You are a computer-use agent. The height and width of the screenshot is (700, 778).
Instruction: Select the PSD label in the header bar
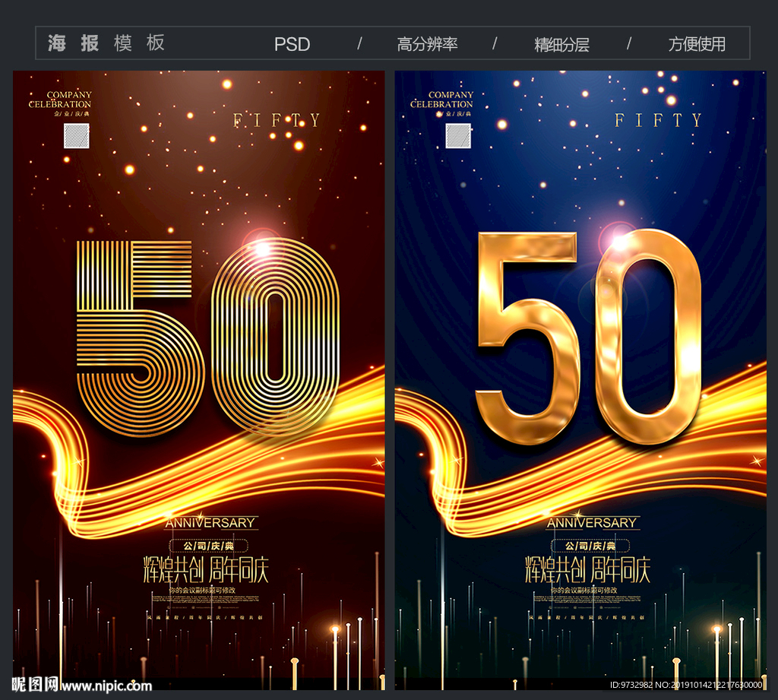pos(293,44)
